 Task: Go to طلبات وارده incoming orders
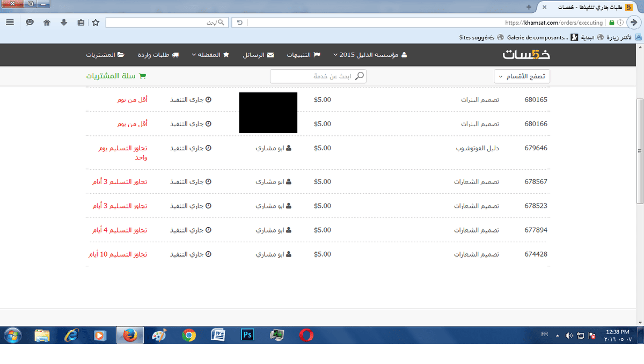pos(158,55)
